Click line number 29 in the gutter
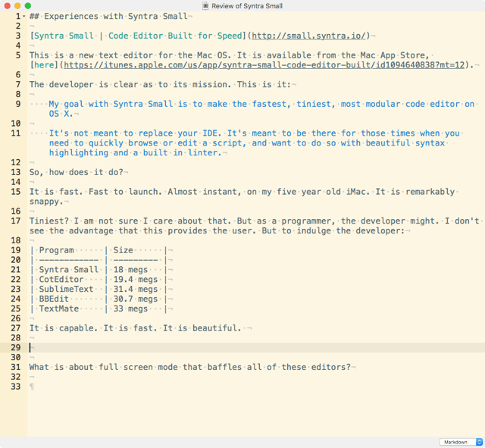 pyautogui.click(x=15, y=347)
